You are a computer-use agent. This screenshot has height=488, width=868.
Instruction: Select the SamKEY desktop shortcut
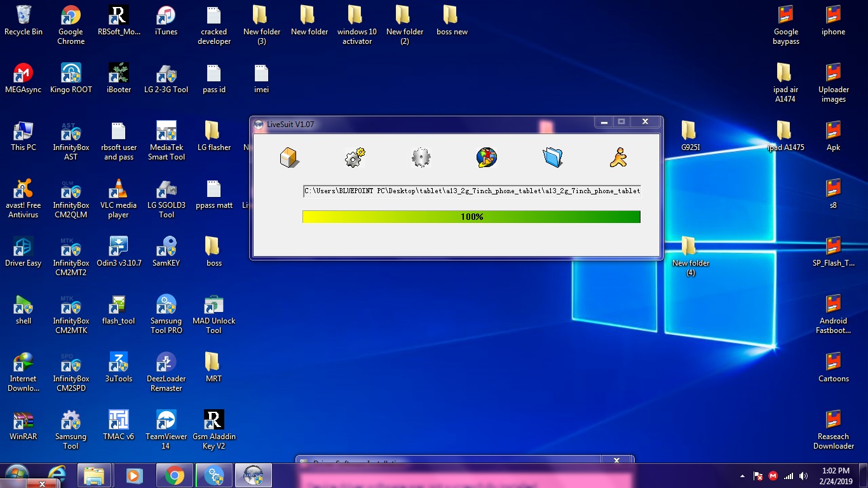166,252
